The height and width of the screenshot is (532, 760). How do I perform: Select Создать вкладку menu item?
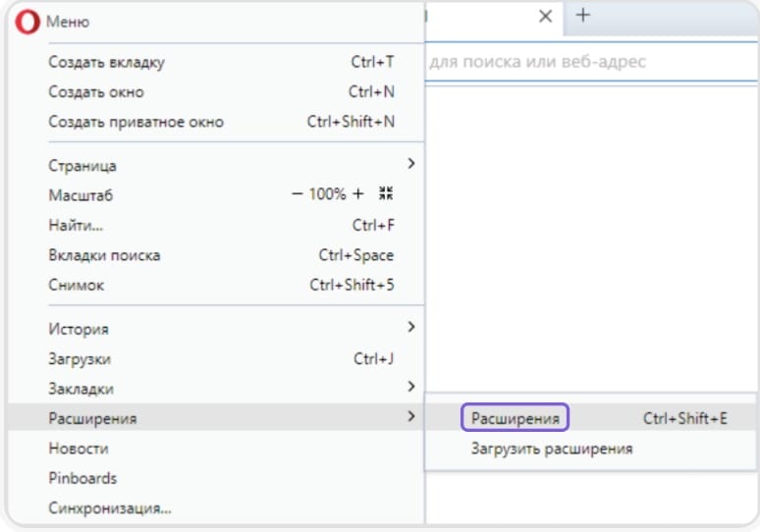[x=107, y=63]
